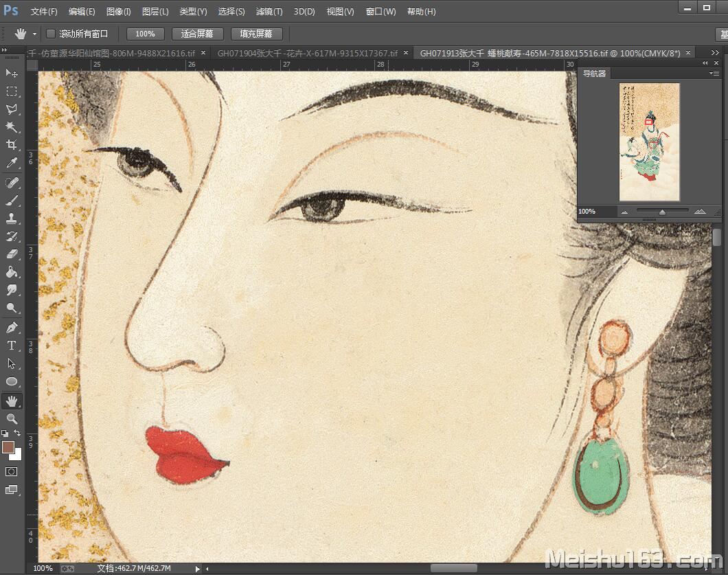
Task: Select the Eraser tool
Action: point(12,254)
